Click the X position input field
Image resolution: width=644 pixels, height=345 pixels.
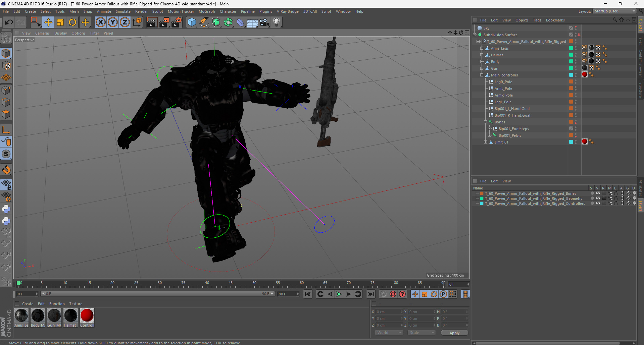click(x=389, y=312)
